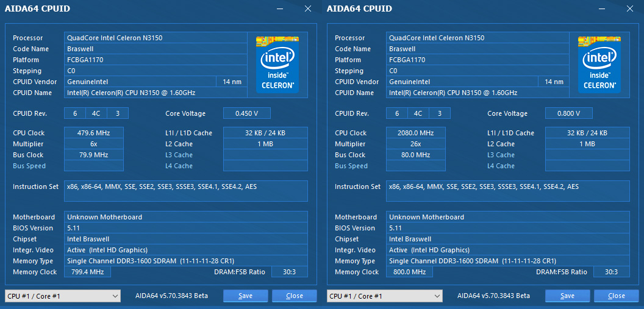Screen dimensions: 644x309
Task: Click the 80.0 MHz Bus Clock value
Action: coord(416,155)
